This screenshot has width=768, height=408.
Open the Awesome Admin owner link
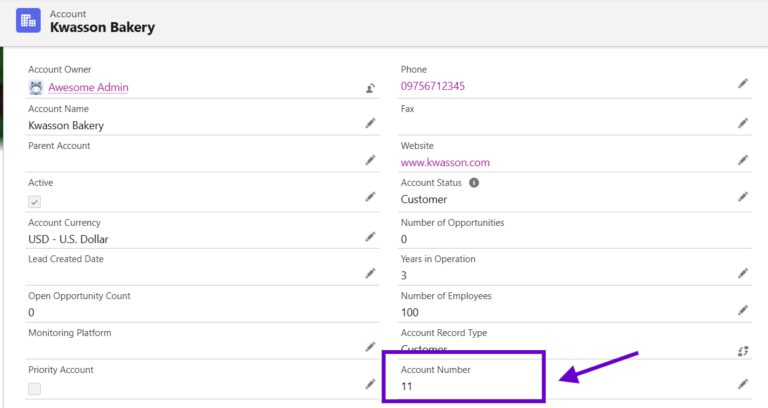tap(88, 87)
